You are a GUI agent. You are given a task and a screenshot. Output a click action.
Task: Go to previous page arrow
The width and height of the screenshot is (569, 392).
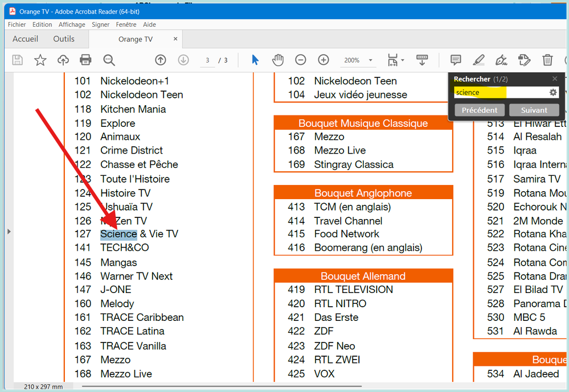click(x=161, y=60)
